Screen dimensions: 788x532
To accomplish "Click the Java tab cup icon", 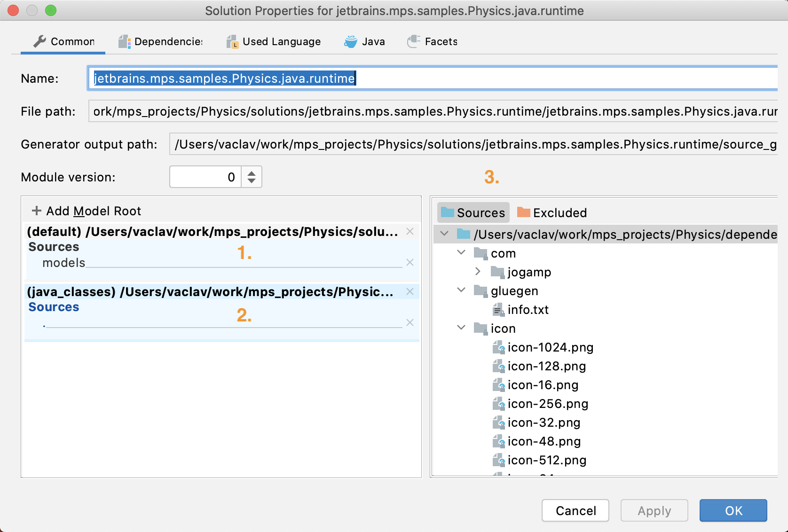I will pyautogui.click(x=350, y=42).
